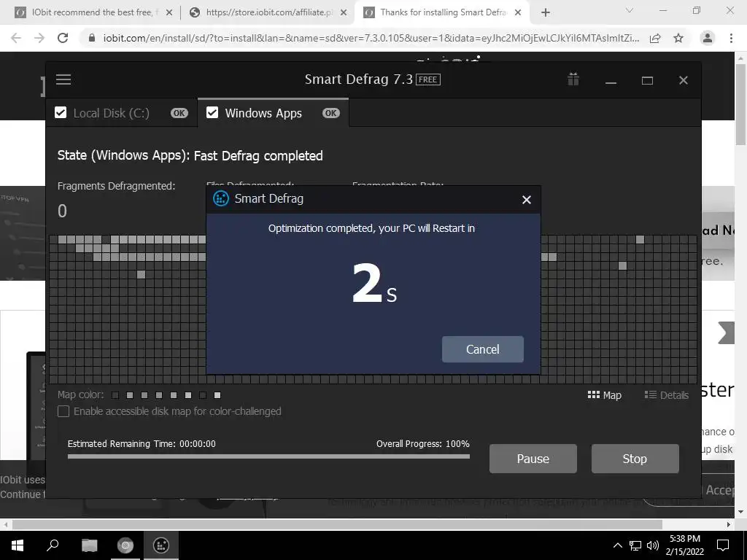Open the network status tray icon
Image resolution: width=747 pixels, height=560 pixels.
tap(635, 545)
